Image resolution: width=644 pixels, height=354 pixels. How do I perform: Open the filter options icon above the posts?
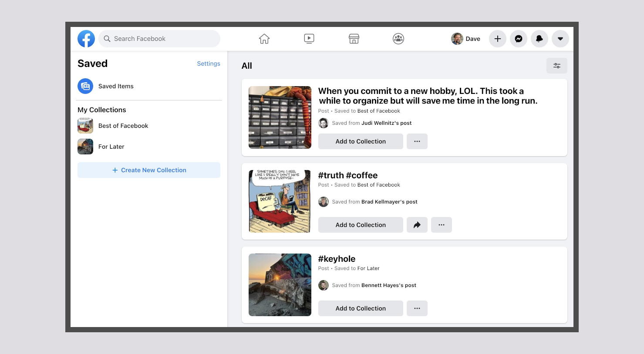(557, 65)
